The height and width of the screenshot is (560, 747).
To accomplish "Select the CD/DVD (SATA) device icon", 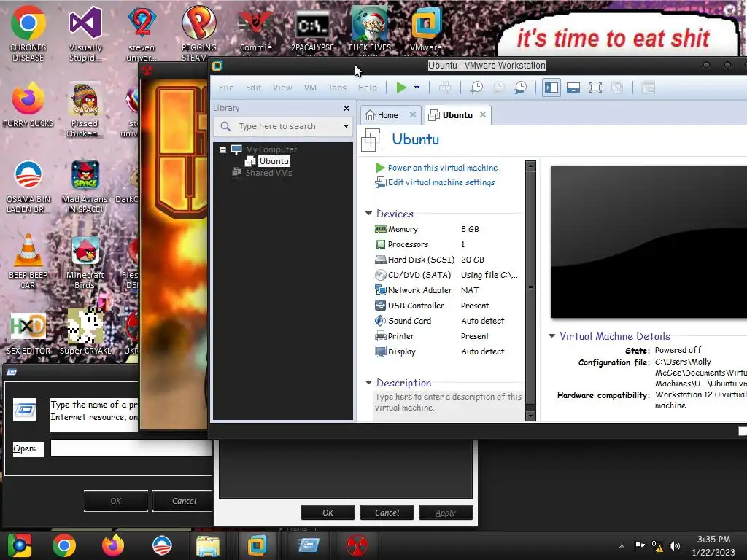I will point(380,275).
